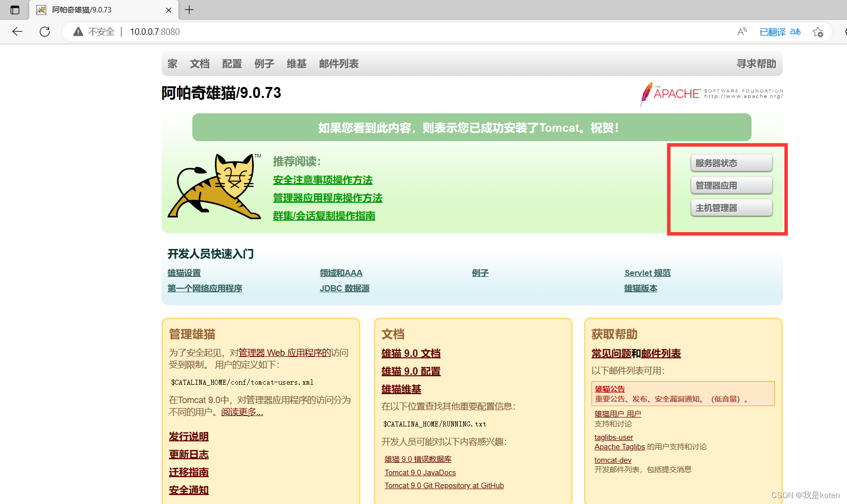847x504 pixels.
Task: Open Tomcat 9.0 Git Repository at GitHub
Action: 444,486
